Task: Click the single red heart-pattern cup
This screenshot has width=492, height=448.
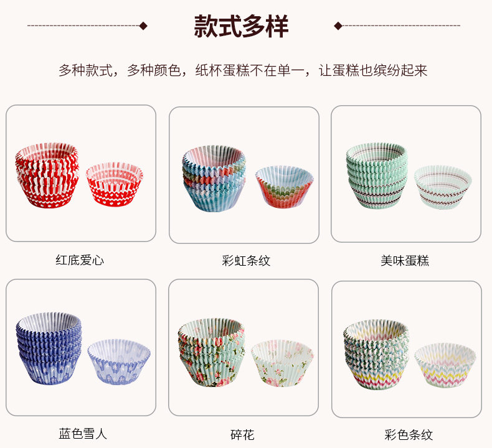Action: coord(114,184)
